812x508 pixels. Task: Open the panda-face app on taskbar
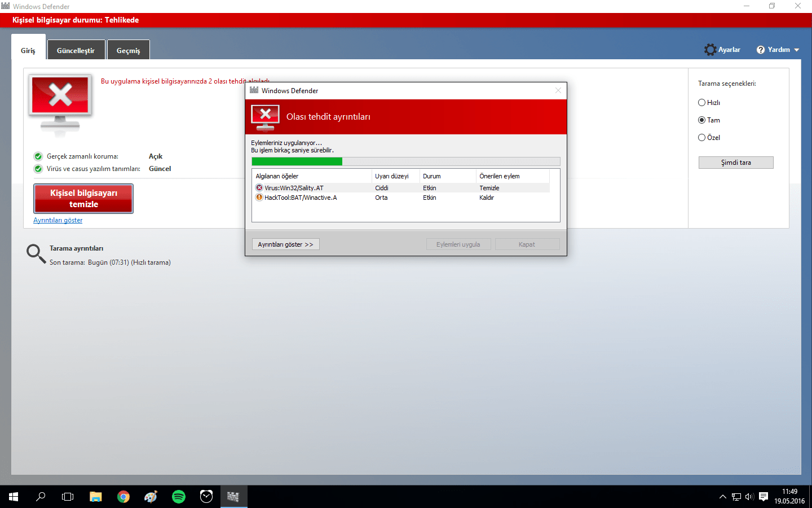pyautogui.click(x=206, y=497)
